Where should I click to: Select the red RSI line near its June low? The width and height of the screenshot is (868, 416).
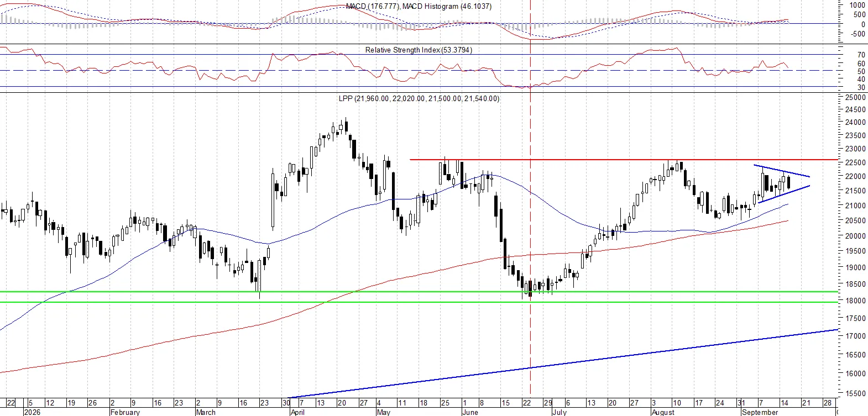[x=522, y=87]
